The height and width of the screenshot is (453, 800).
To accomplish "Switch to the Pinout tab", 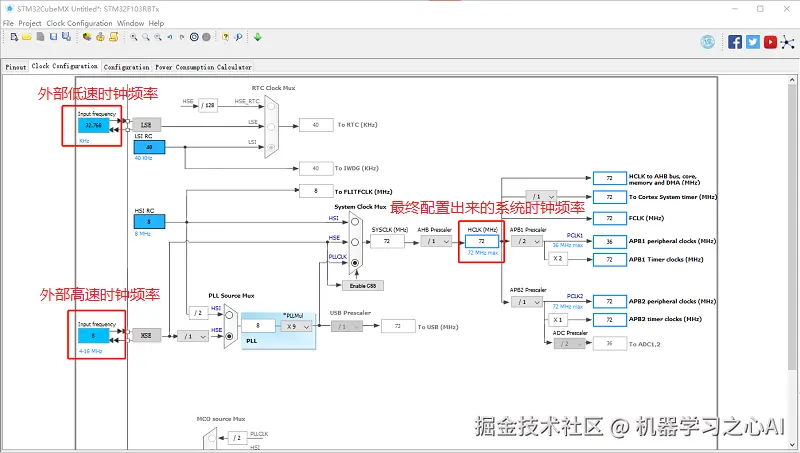I will 15,67.
